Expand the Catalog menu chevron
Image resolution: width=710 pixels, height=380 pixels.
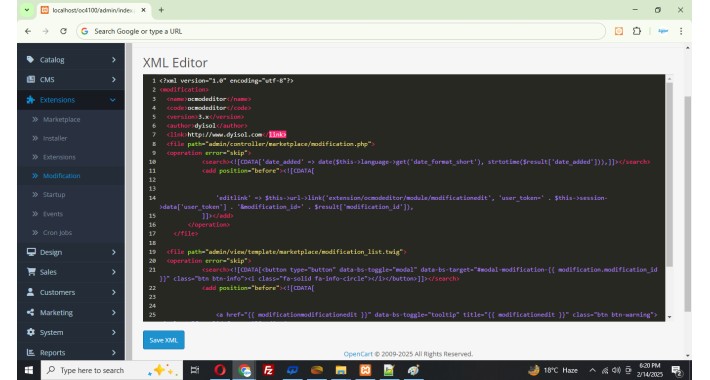[x=113, y=59]
